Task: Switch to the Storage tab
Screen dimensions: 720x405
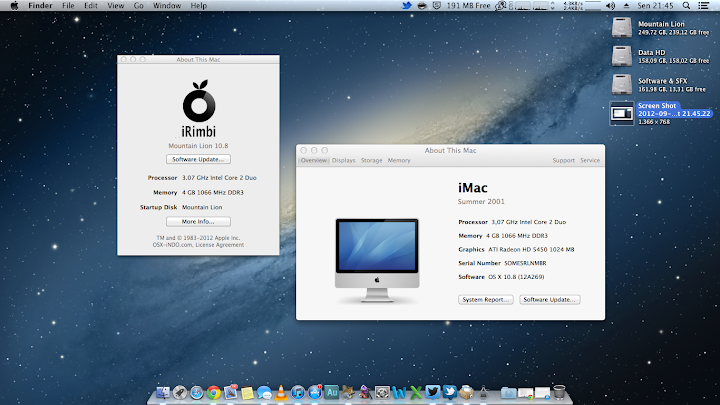Action: 371,160
